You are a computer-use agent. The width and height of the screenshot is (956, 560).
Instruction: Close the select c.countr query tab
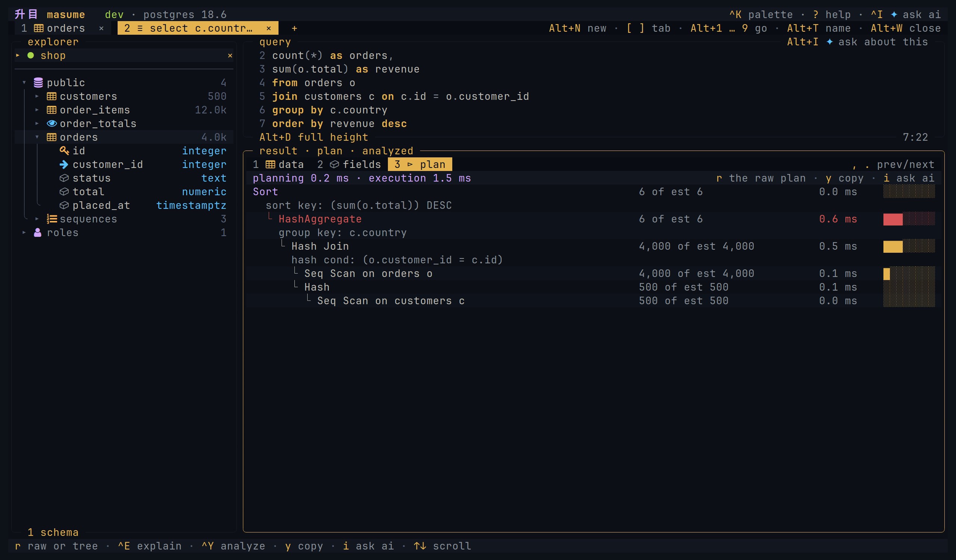point(269,28)
